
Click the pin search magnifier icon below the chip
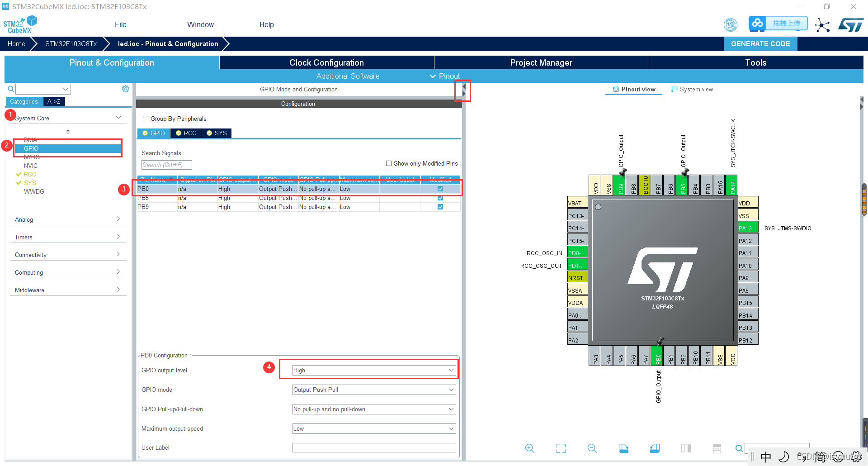[739, 448]
